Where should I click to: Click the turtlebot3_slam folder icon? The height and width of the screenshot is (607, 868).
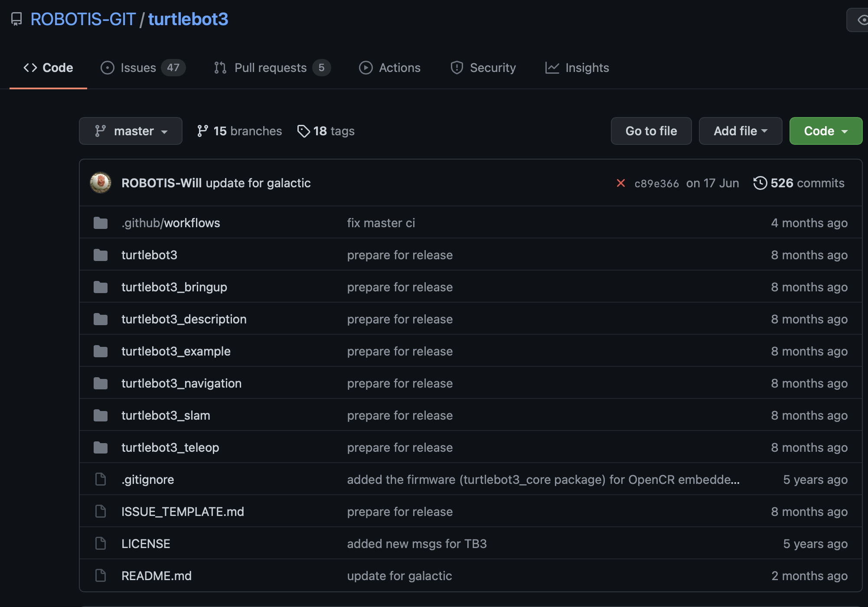tap(101, 415)
